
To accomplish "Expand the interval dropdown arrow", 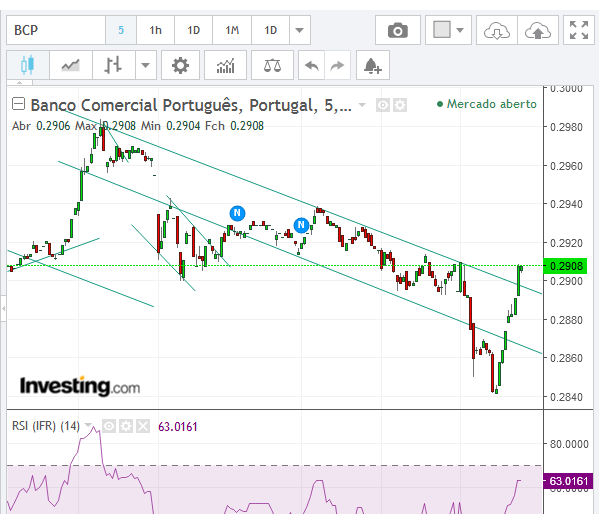I will coord(300,30).
